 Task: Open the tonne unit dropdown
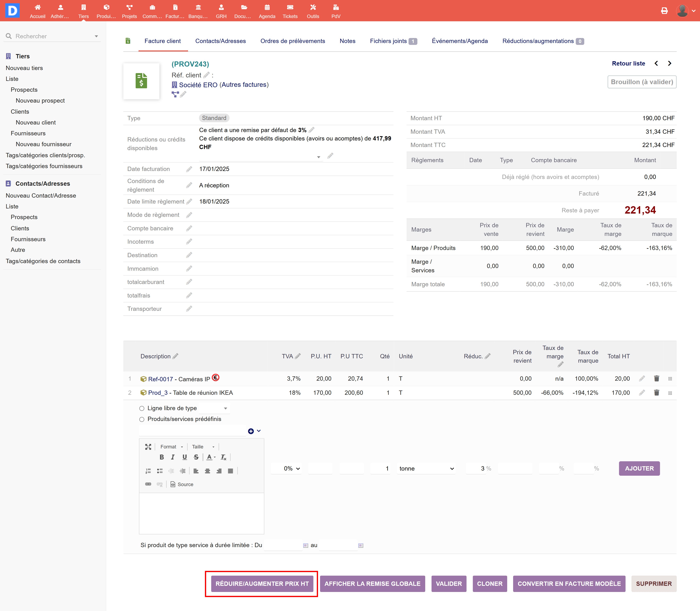(426, 468)
